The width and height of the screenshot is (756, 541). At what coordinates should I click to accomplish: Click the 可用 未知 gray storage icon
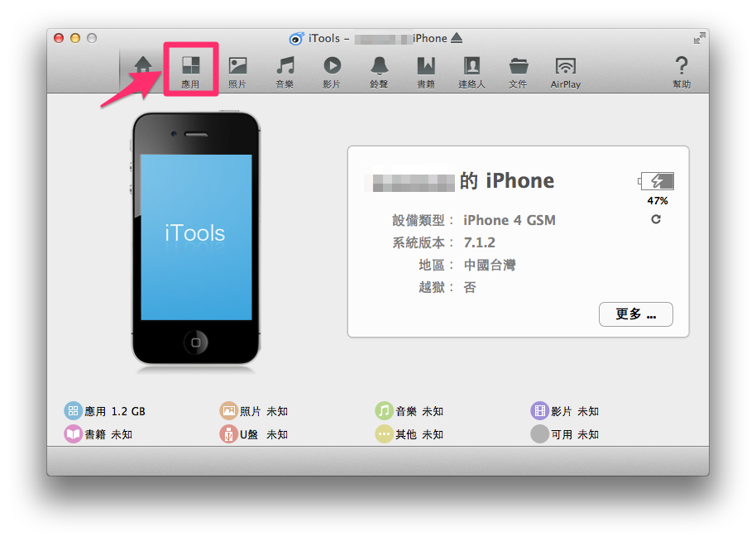coord(539,434)
